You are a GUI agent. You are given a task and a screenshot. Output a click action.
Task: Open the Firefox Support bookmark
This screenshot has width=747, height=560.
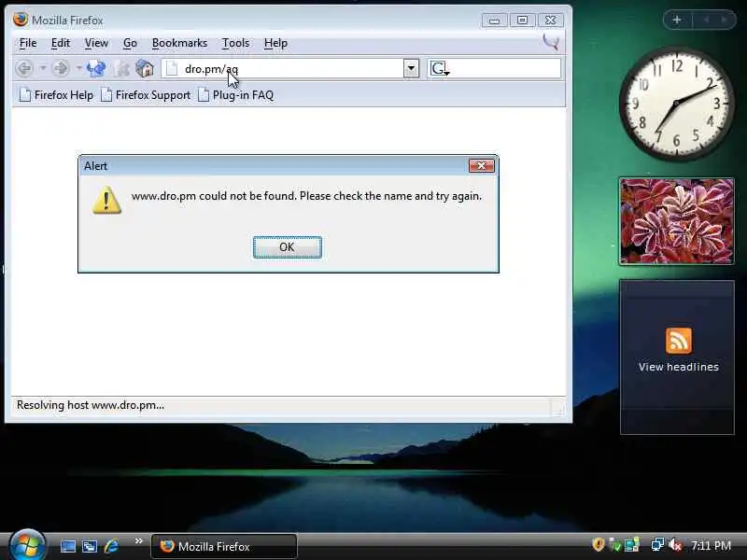(x=146, y=95)
